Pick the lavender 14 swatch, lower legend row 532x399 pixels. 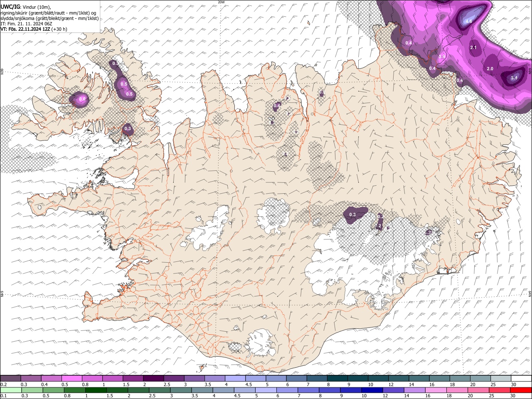point(414,390)
